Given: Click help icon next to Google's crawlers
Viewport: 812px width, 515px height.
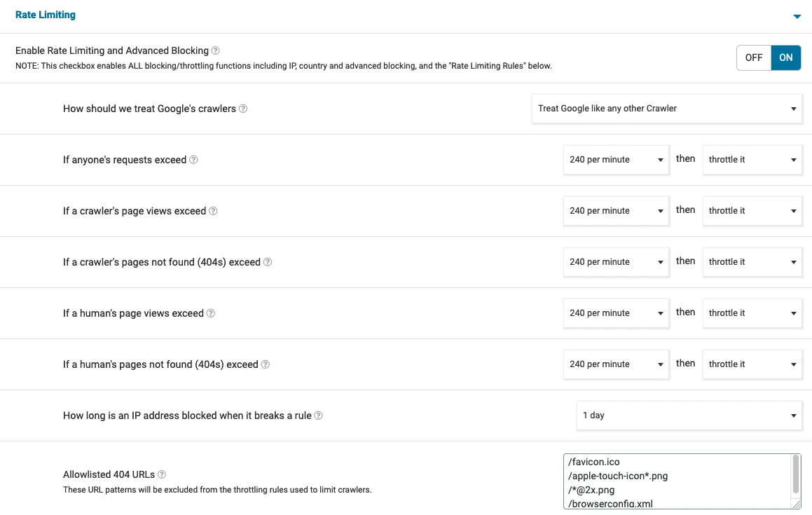Looking at the screenshot, I should [x=243, y=109].
